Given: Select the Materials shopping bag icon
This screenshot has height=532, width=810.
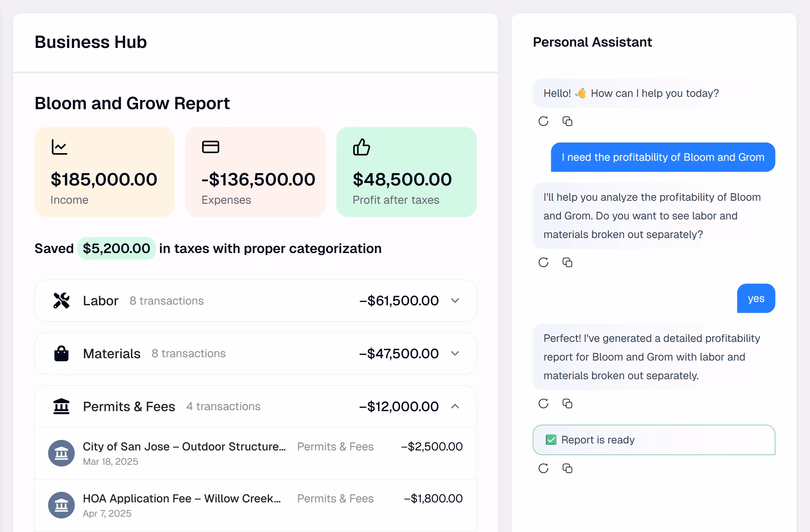Looking at the screenshot, I should pos(61,353).
